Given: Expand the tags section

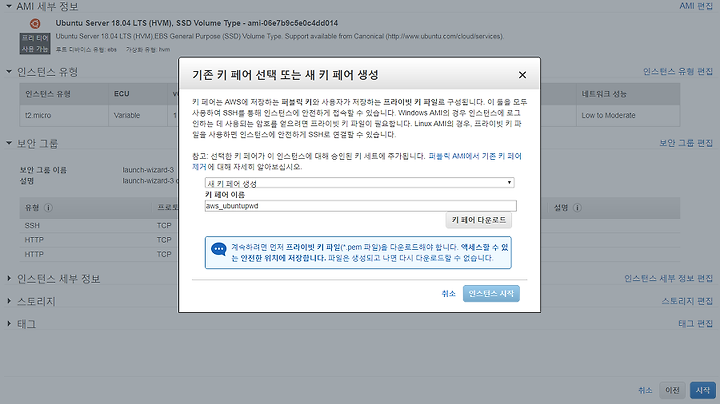Looking at the screenshot, I should 9,324.
